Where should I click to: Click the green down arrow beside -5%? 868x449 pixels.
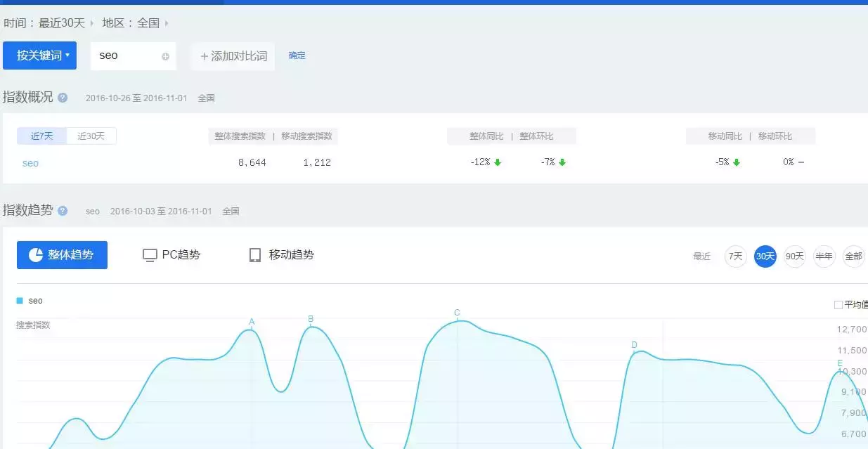click(737, 162)
